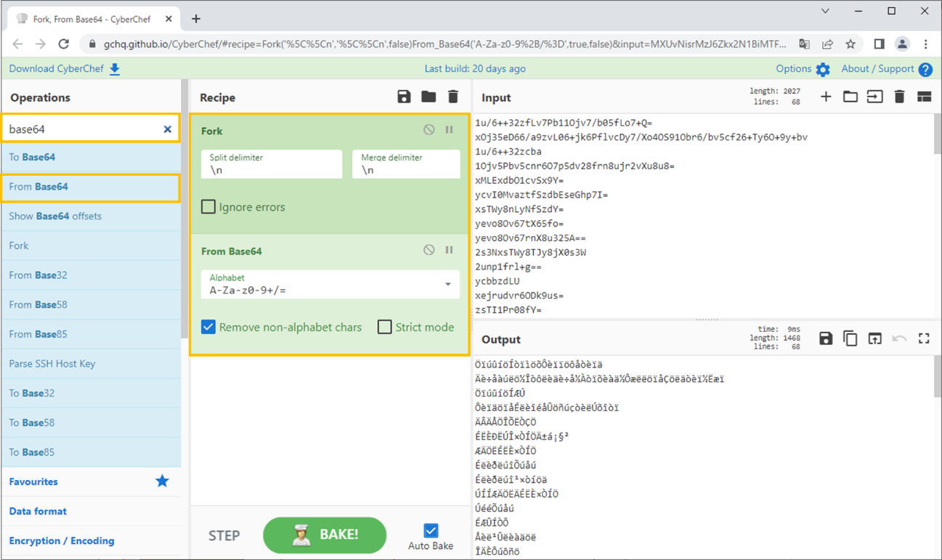Save the recipe with the disk icon
This screenshot has height=560, width=942.
404,97
